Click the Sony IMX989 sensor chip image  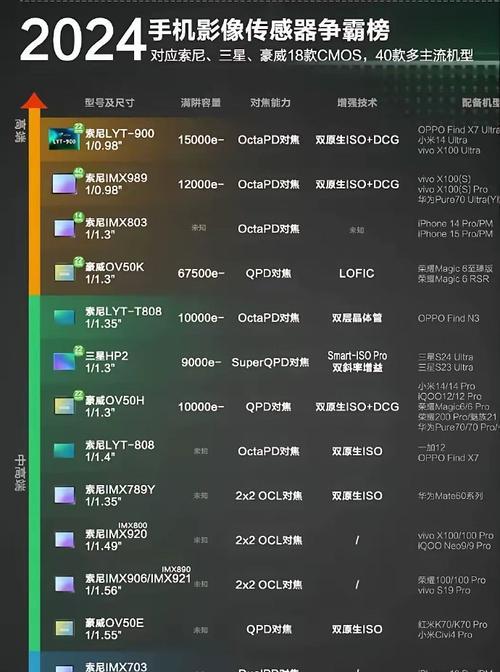pyautogui.click(x=65, y=183)
